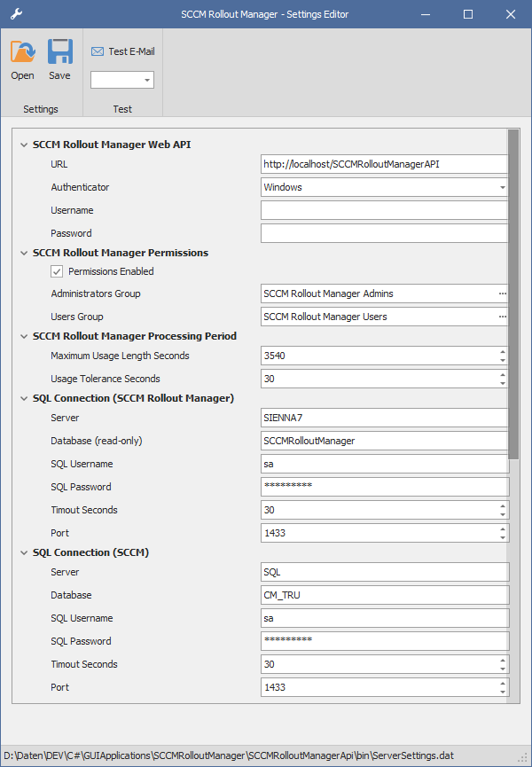Save settings with the floppy disk icon
This screenshot has height=767, width=532.
point(59,60)
